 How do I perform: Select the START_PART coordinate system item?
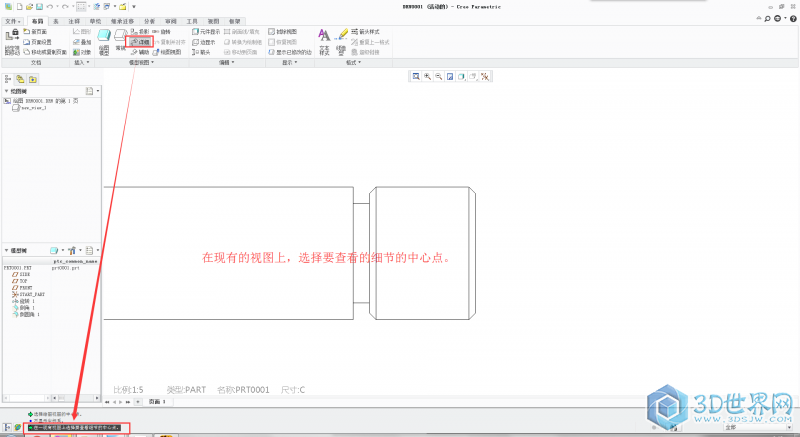click(28, 294)
